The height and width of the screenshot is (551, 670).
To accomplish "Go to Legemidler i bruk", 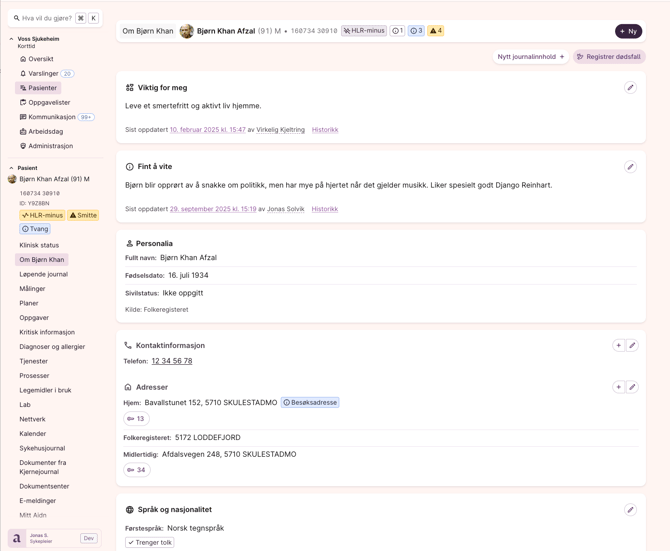I will click(x=45, y=390).
